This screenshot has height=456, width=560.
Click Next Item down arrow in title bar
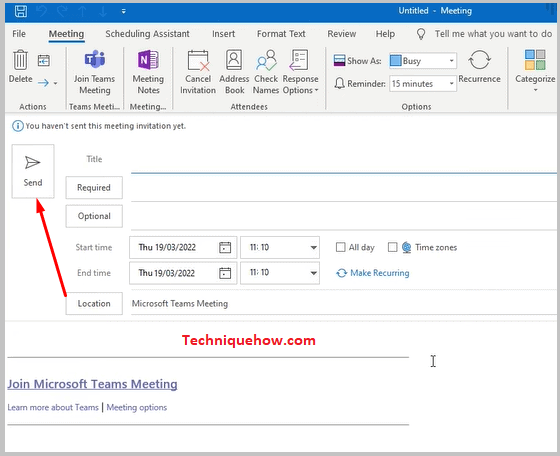(103, 11)
